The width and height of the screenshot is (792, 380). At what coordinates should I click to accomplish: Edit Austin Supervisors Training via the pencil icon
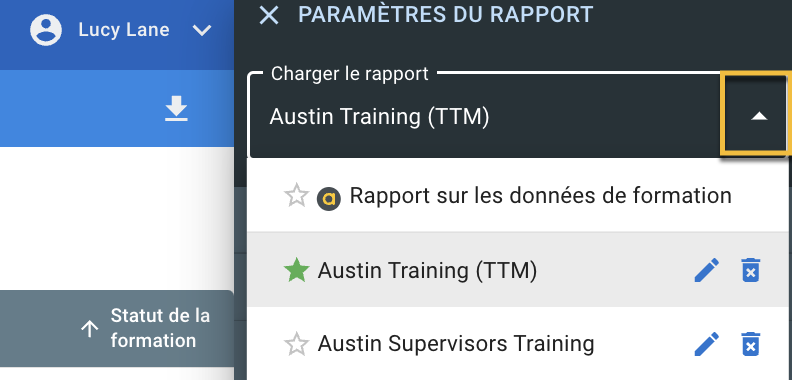pyautogui.click(x=707, y=344)
